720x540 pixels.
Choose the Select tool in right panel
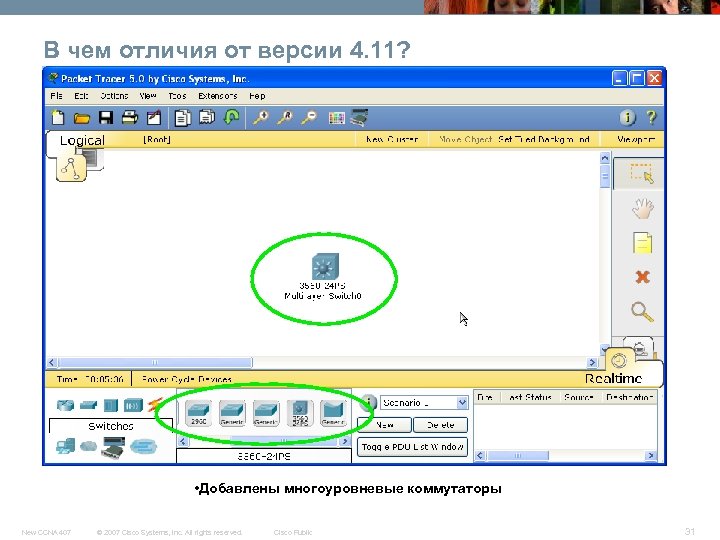coord(641,173)
